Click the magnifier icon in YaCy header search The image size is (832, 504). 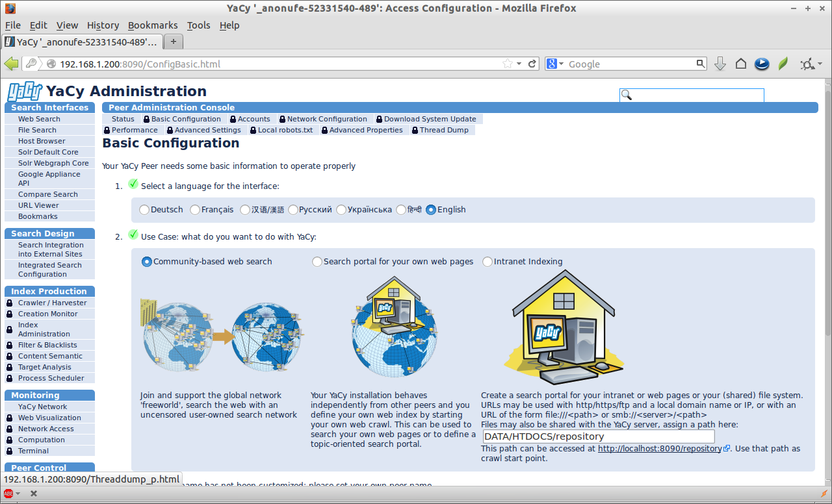(627, 95)
